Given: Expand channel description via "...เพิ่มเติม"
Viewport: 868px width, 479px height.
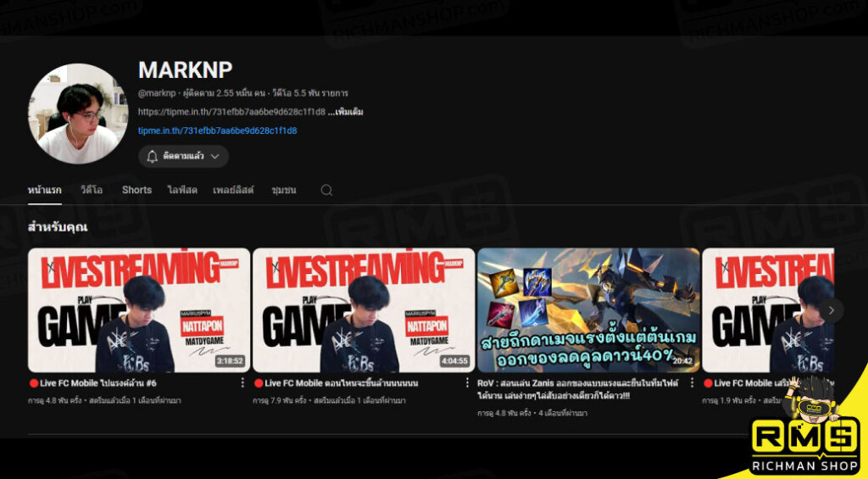Looking at the screenshot, I should (347, 112).
